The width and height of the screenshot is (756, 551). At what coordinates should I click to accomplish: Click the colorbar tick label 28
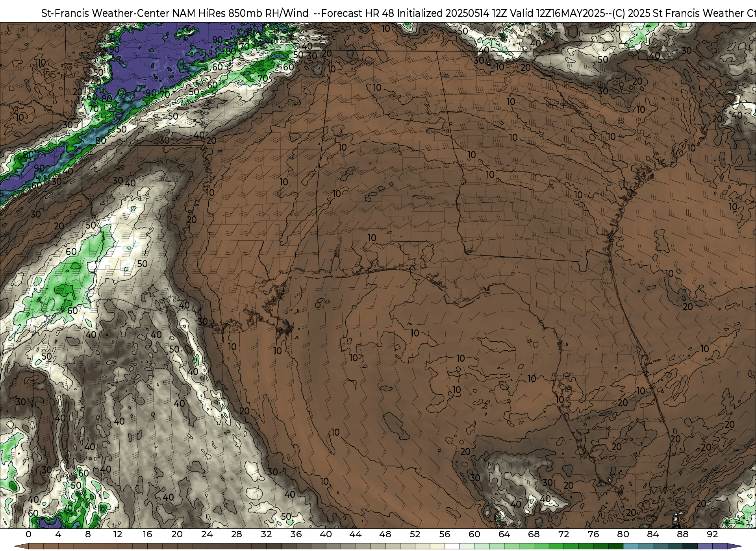coord(237,534)
